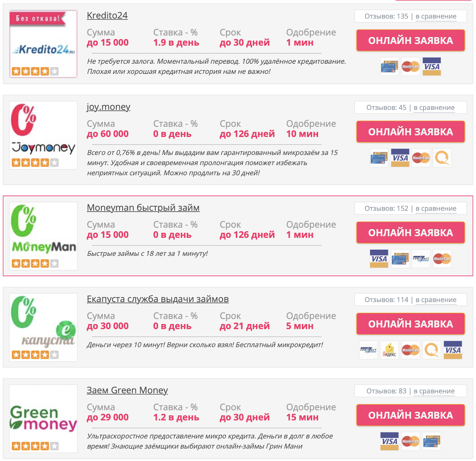This screenshot has width=476, height=461.
Task: Click the QIWI icon in joy.money row
Action: tap(442, 158)
